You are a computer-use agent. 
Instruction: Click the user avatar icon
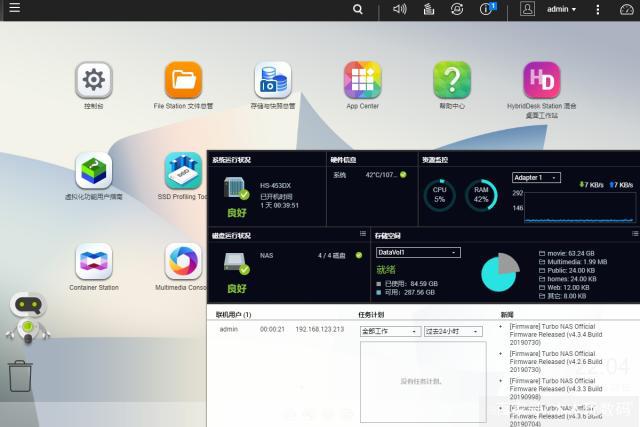(527, 9)
